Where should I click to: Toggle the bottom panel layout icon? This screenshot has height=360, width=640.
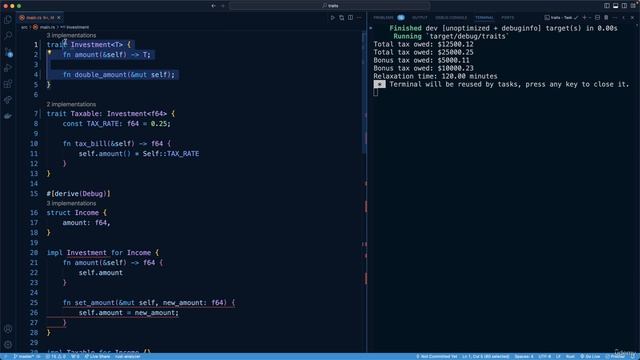(616, 6)
